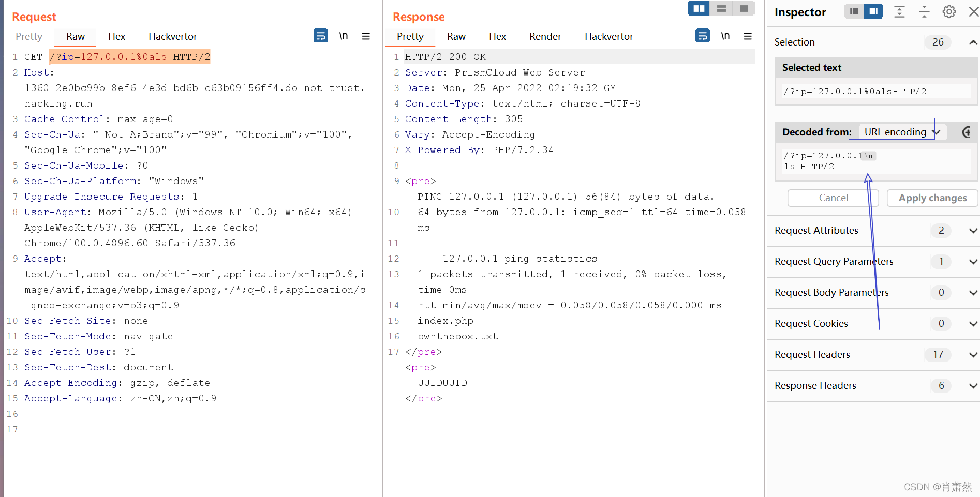
Task: Switch Request view to Raw tab
Action: [76, 36]
